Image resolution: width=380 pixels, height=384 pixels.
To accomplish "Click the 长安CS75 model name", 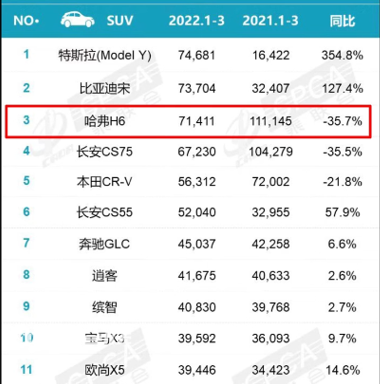I will click(105, 152).
